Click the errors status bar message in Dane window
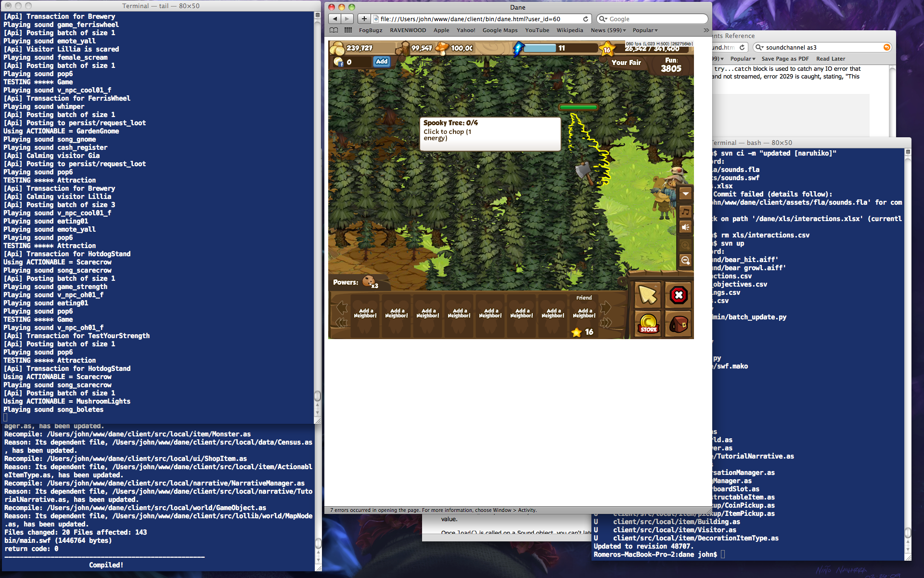The width and height of the screenshot is (924, 578). [433, 510]
